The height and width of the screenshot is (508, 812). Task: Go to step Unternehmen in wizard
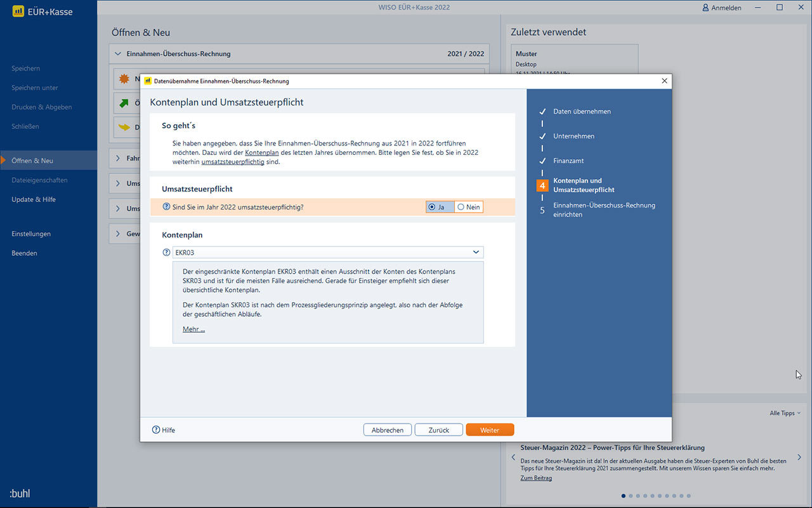(x=573, y=136)
